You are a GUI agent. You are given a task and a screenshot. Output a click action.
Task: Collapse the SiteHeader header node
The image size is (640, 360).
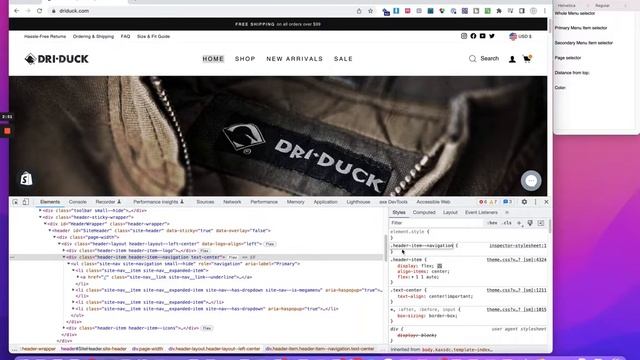click(x=50, y=230)
